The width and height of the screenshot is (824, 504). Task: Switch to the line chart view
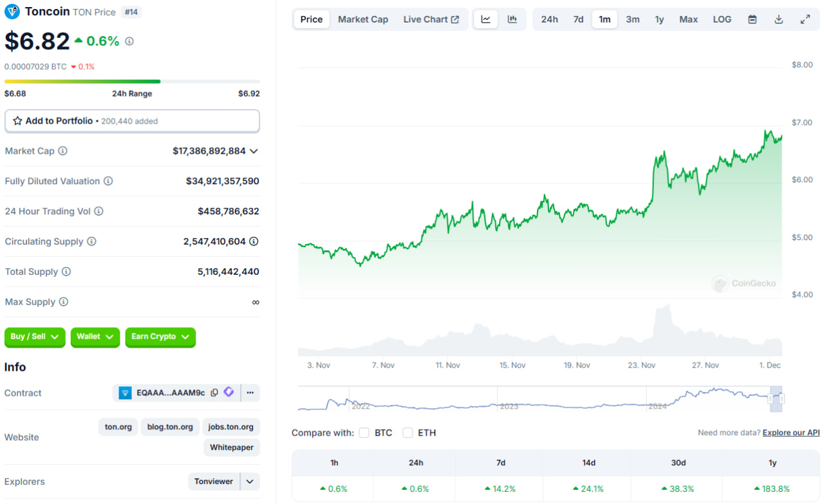pyautogui.click(x=486, y=19)
